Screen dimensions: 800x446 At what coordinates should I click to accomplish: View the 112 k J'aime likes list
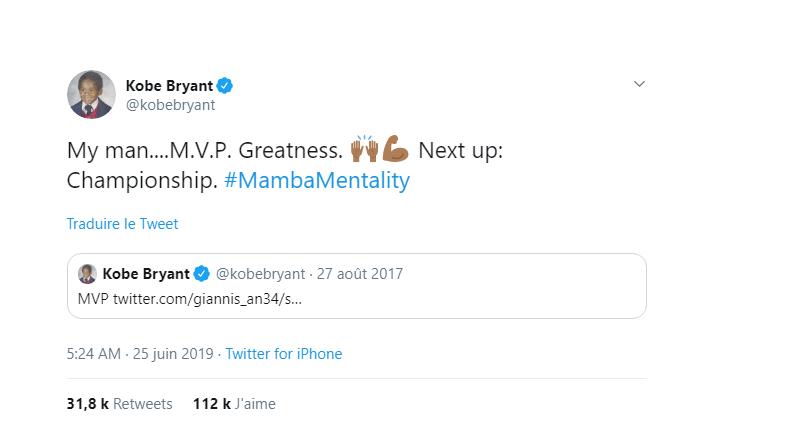(234, 404)
